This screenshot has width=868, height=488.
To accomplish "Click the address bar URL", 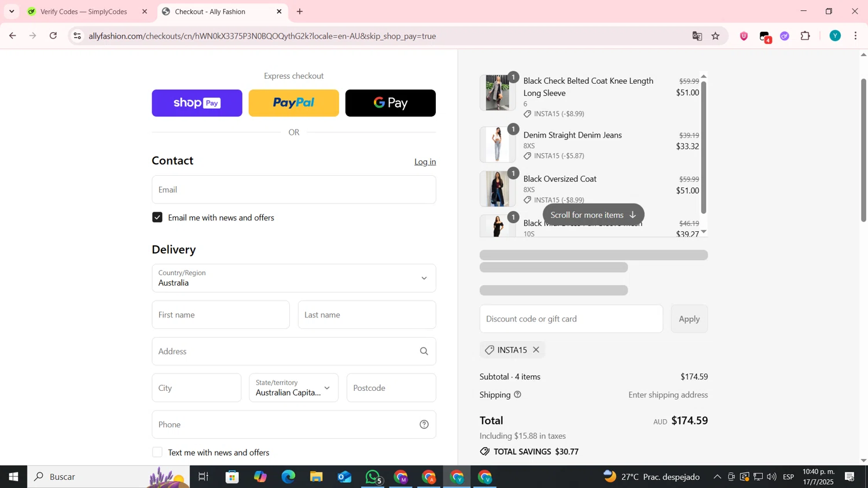I will 262,36.
